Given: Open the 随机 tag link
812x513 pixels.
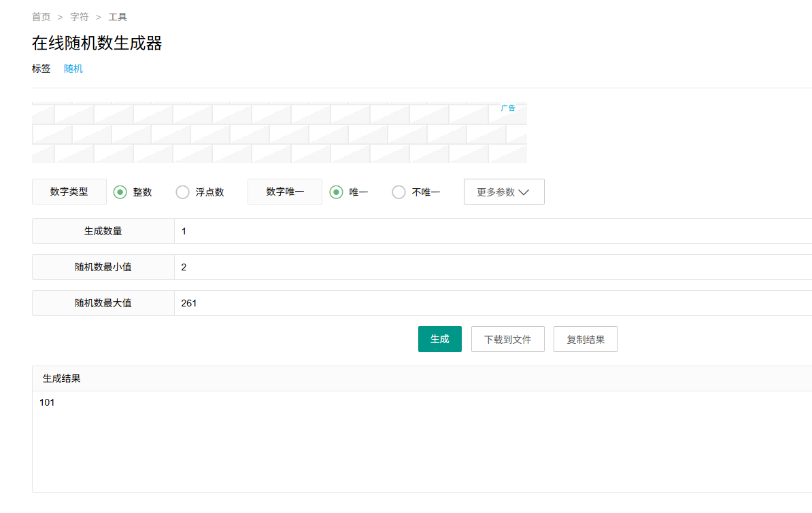Looking at the screenshot, I should click(x=73, y=69).
